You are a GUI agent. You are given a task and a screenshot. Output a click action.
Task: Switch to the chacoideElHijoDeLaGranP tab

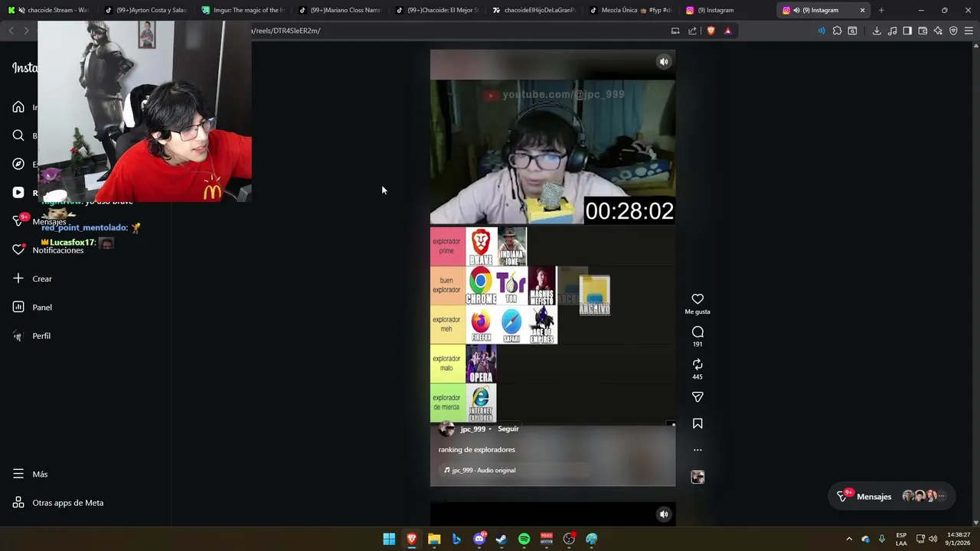(534, 10)
